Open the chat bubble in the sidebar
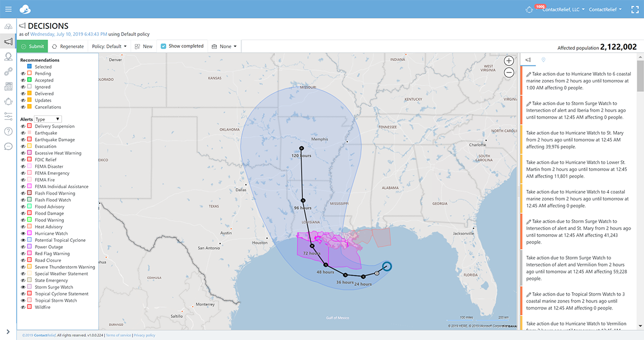Image resolution: width=644 pixels, height=340 pixels. tap(8, 146)
